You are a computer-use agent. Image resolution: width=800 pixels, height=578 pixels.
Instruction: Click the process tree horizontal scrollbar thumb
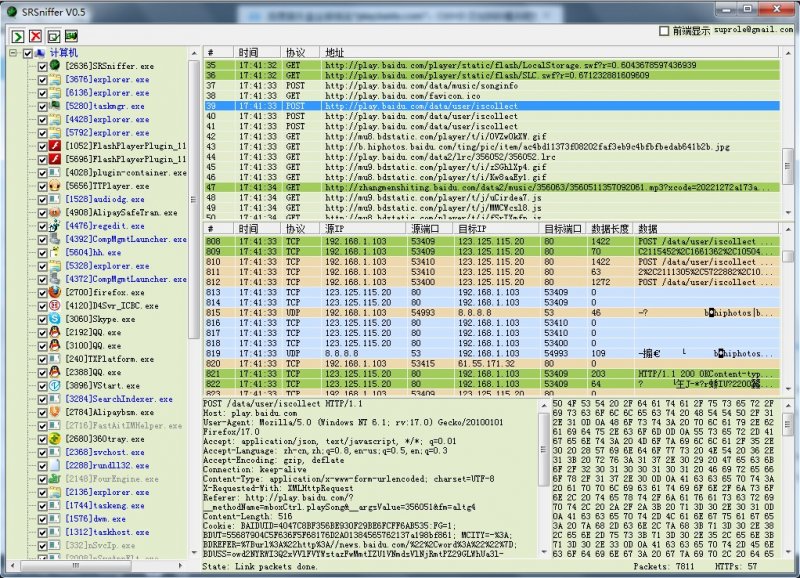pos(75,565)
